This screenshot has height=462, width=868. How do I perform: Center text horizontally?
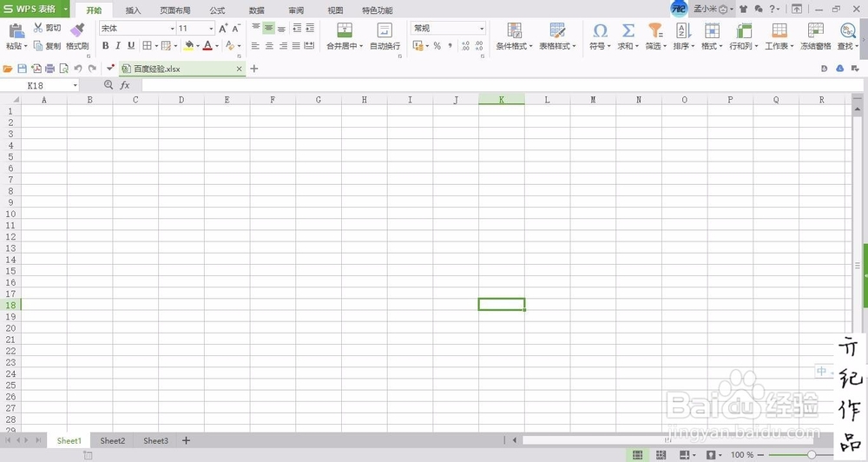[x=269, y=45]
